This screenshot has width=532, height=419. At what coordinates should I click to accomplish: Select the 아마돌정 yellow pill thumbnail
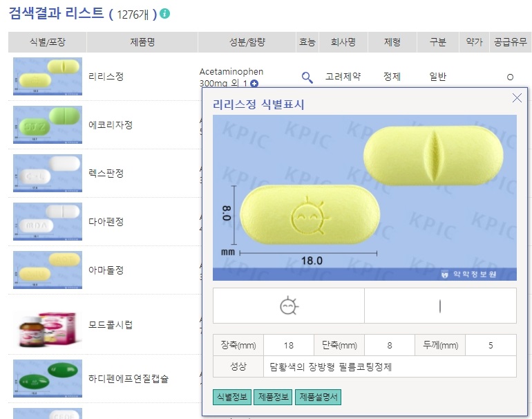pyautogui.click(x=48, y=270)
